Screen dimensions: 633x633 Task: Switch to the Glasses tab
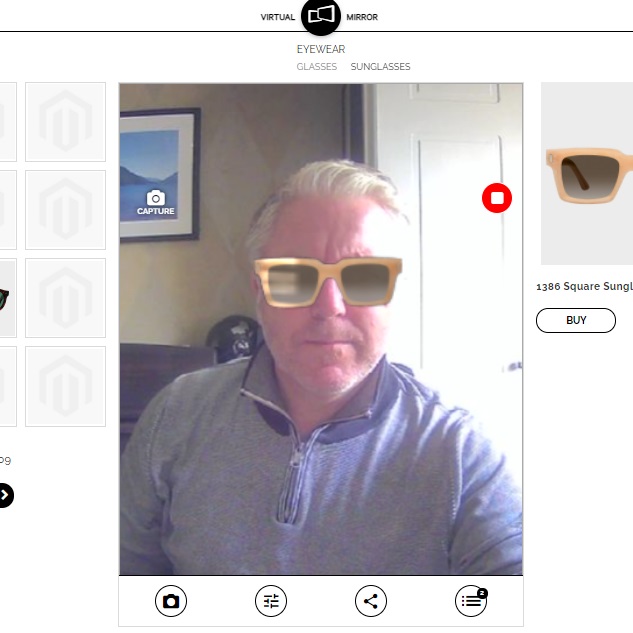[316, 67]
